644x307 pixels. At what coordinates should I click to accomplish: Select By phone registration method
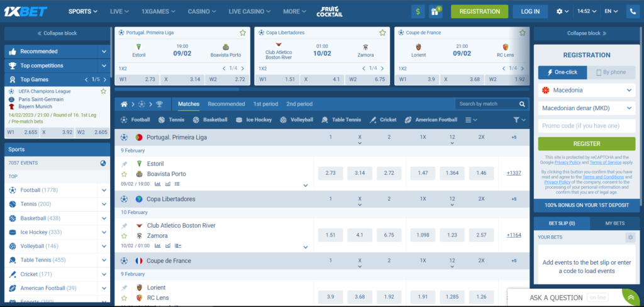click(611, 72)
